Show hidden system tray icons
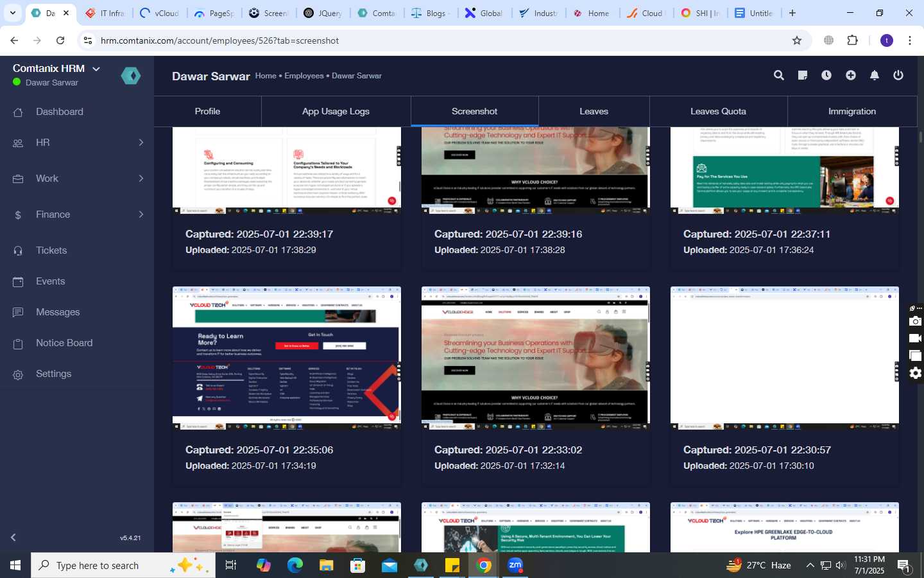This screenshot has height=578, width=924. click(x=810, y=565)
